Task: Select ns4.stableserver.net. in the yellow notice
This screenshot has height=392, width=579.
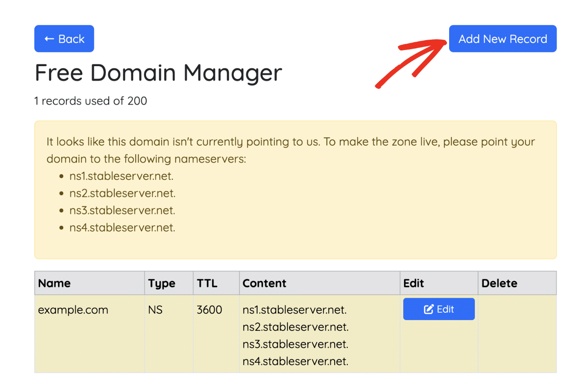Action: [x=122, y=228]
